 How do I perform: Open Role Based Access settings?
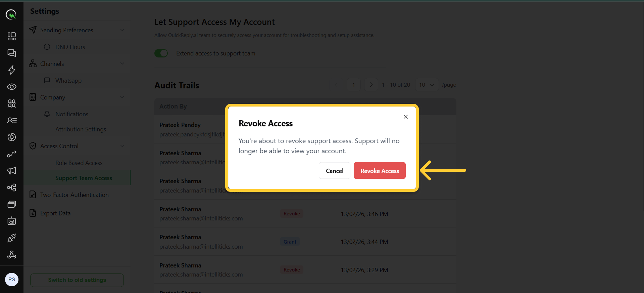click(79, 163)
